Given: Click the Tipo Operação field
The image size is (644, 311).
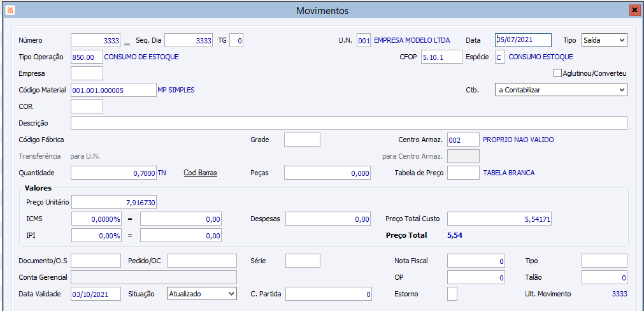Looking at the screenshot, I should pos(87,57).
